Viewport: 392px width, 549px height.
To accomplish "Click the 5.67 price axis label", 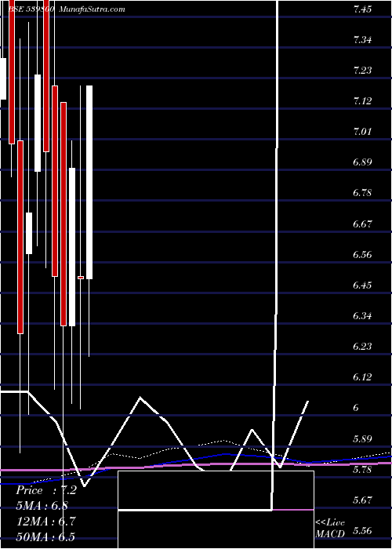I will coord(362,500).
